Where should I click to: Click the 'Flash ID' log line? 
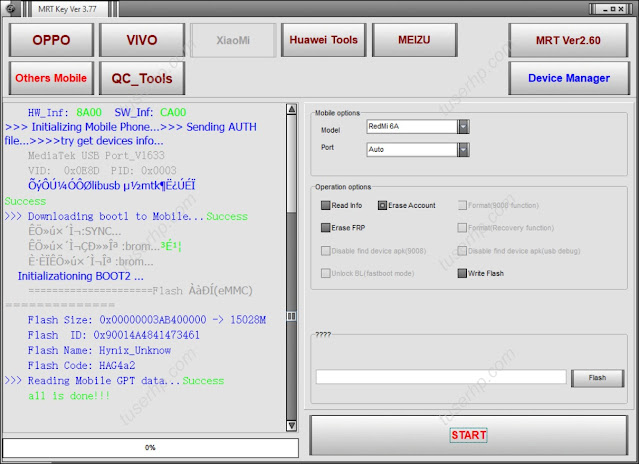114,335
